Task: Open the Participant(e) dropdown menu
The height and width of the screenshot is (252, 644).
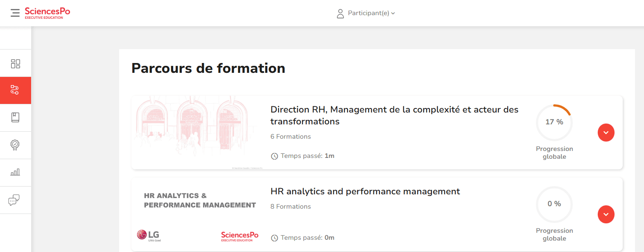Action: click(371, 13)
